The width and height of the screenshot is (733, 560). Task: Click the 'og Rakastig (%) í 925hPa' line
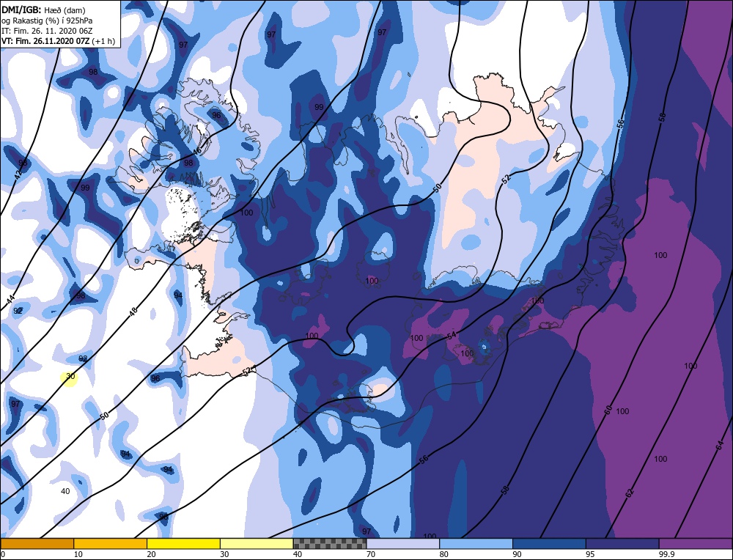47,21
